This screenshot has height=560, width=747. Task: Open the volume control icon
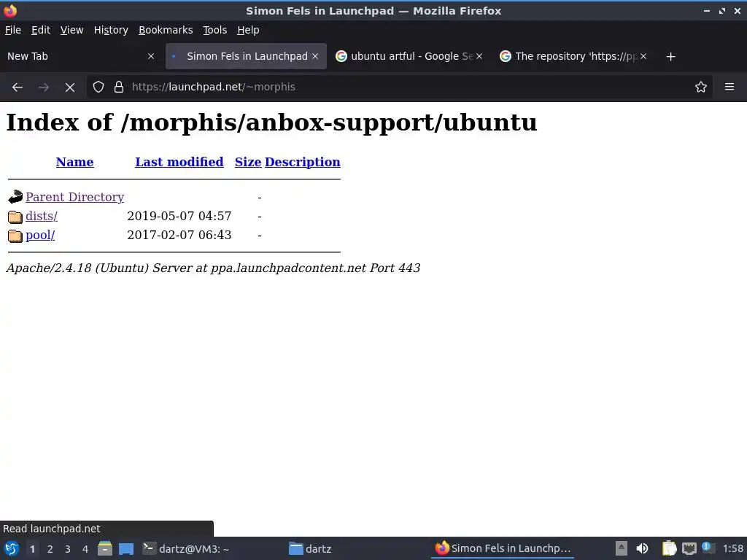642,548
